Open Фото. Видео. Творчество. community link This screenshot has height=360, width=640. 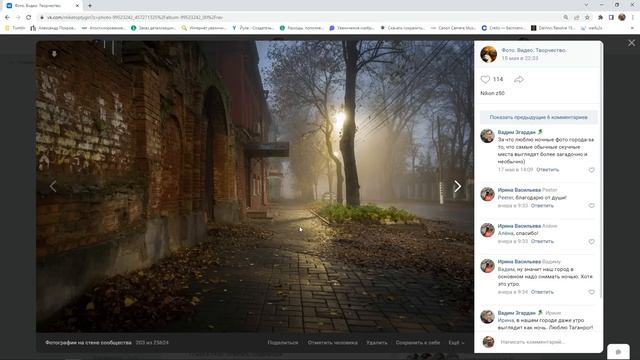[x=534, y=50]
